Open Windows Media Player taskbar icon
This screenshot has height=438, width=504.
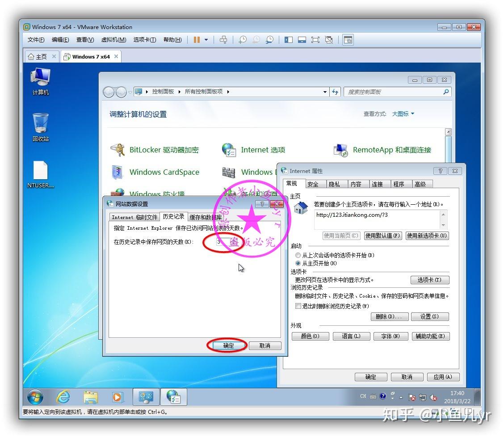[x=118, y=397]
